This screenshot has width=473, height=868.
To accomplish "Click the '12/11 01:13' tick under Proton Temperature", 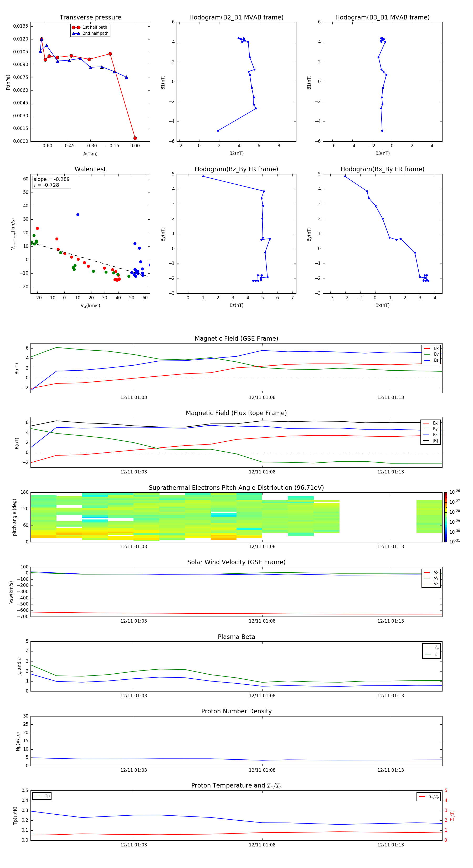I will [390, 845].
